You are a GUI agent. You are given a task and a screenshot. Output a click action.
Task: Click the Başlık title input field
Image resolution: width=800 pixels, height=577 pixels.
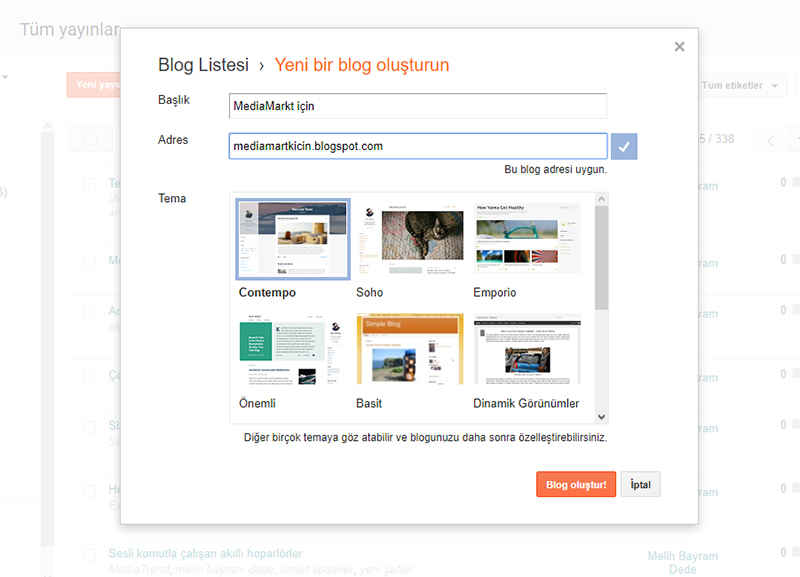418,105
